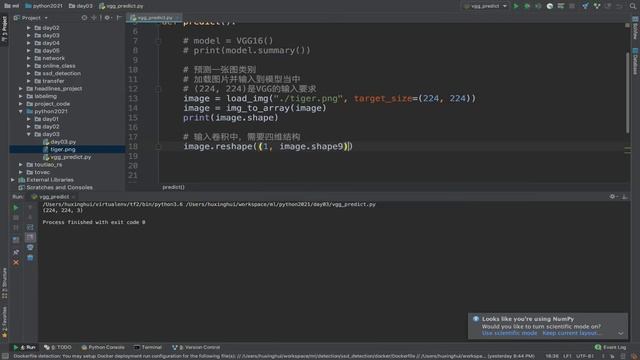Click the LF line separator in status bar
The image size is (640, 360).
point(567,356)
